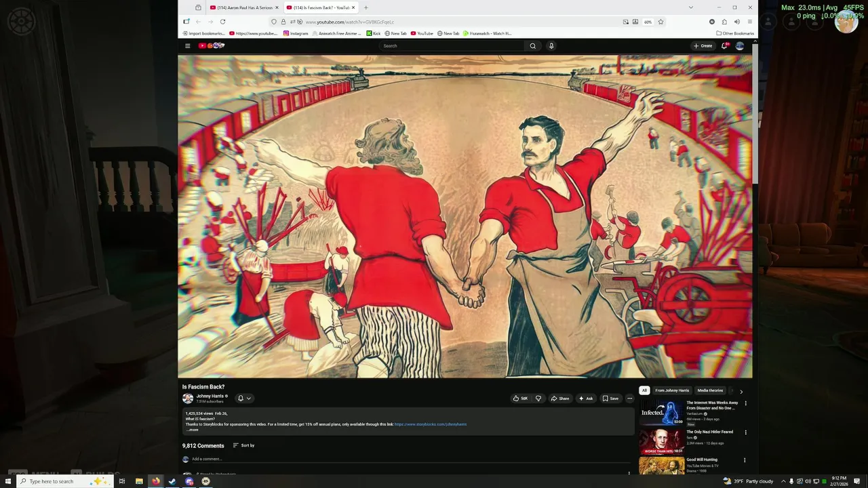
Task: Click the Create button
Action: tap(703, 46)
